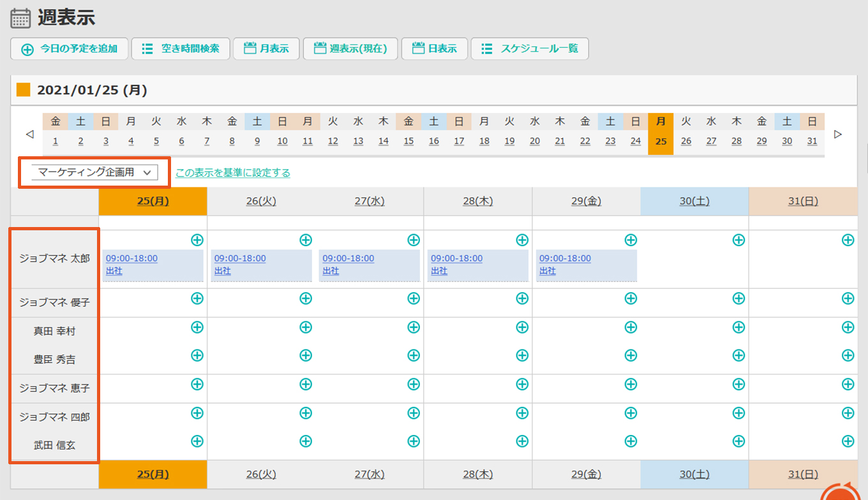Select date 1 in mini calendar
This screenshot has height=500, width=868.
(x=56, y=142)
